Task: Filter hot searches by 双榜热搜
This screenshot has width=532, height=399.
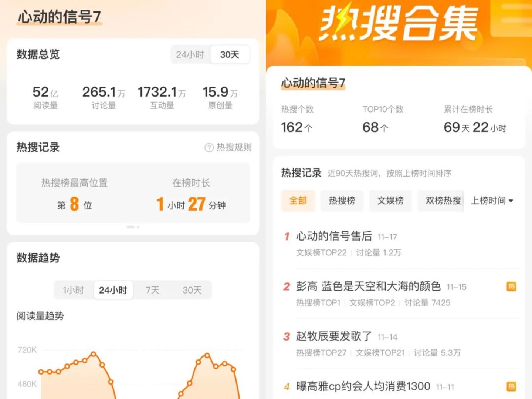Action: tap(442, 201)
